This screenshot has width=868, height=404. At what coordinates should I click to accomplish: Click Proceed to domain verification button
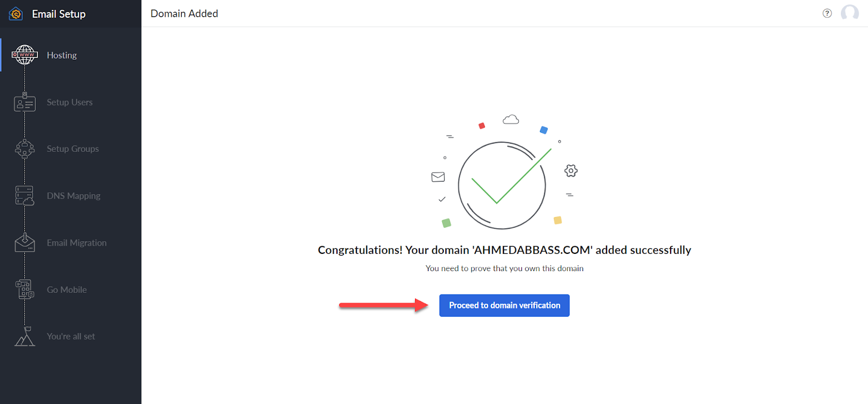(x=504, y=305)
